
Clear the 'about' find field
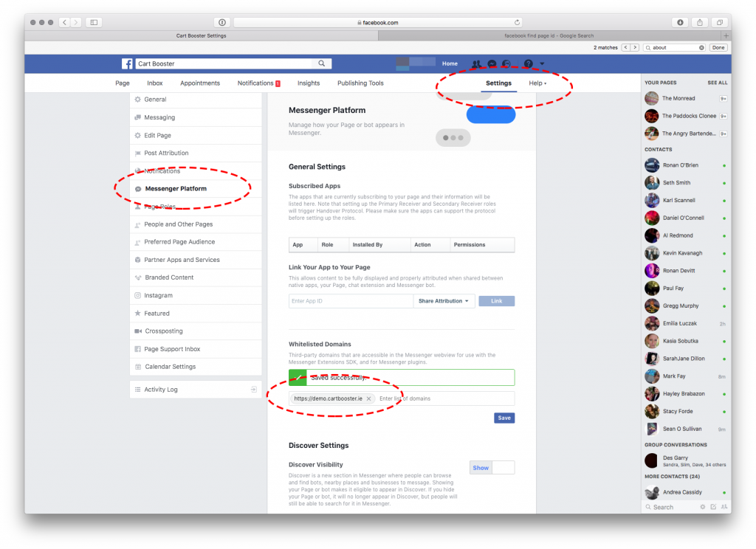coord(701,48)
